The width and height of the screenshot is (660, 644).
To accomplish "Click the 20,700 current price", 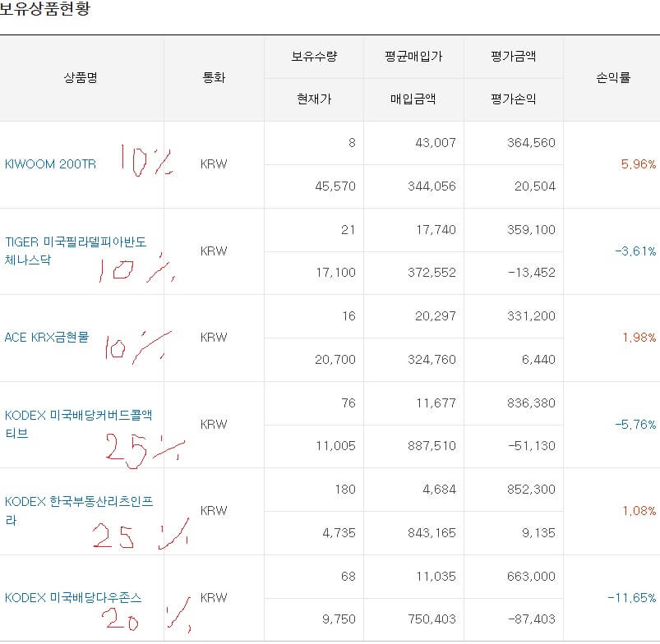I will (x=335, y=360).
